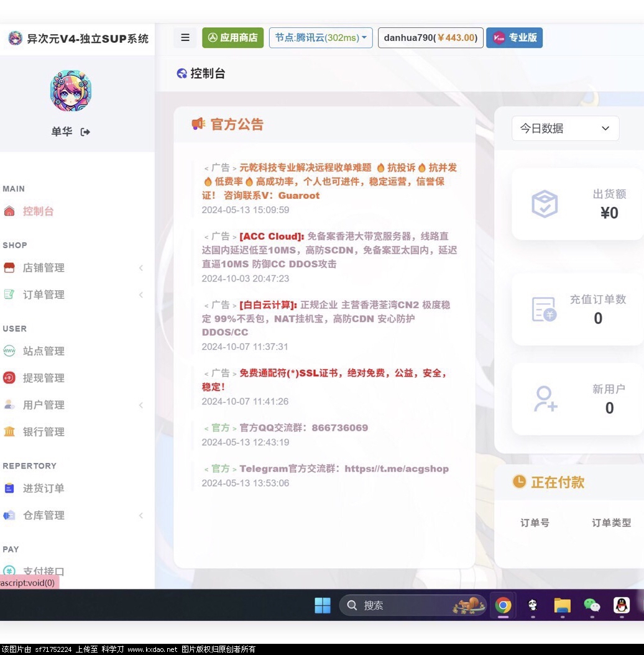Expand the 仓库管理 sidebar menu
Image resolution: width=644 pixels, height=655 pixels.
coord(44,515)
